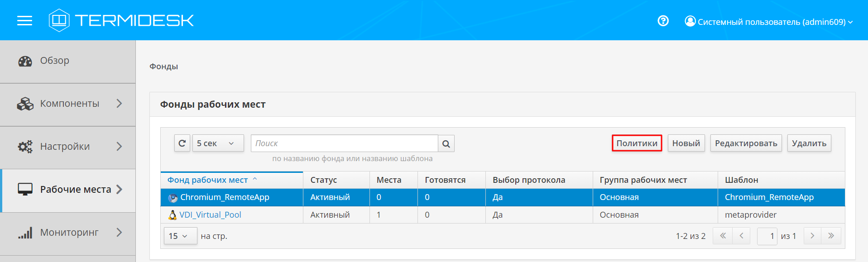Focus the Поиск search field
The image size is (868, 262).
coord(344,143)
